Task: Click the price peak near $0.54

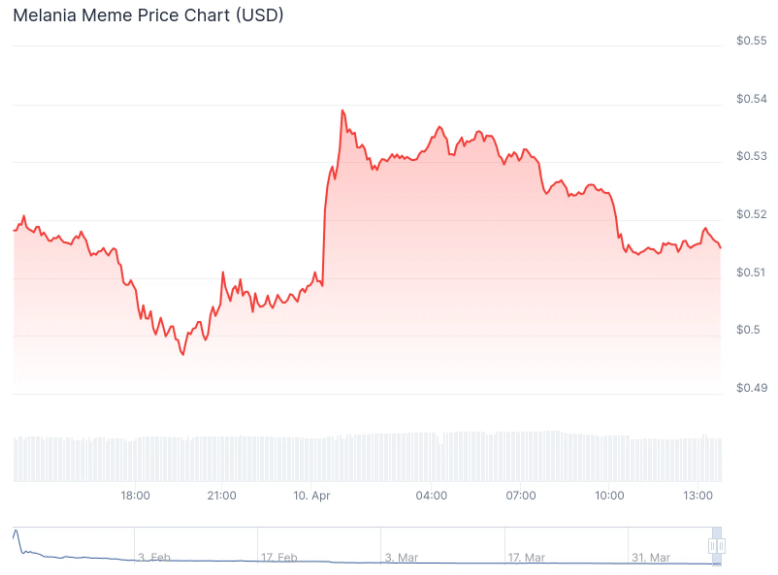Action: click(343, 111)
